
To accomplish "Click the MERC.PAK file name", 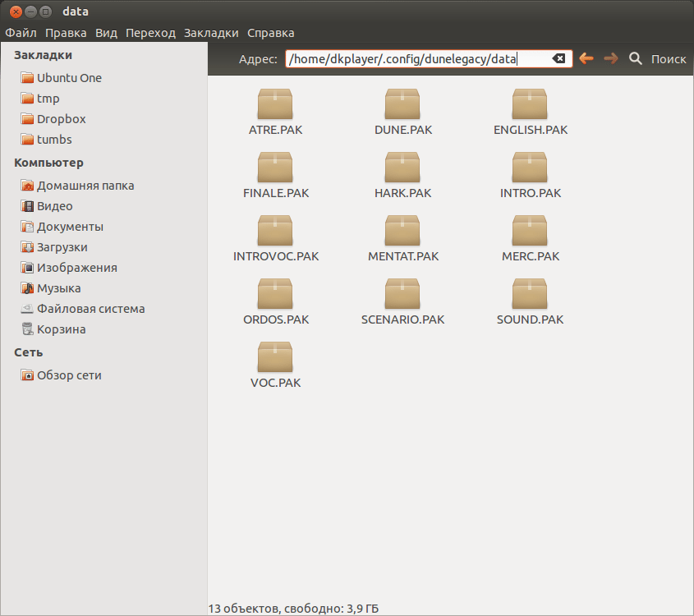I will click(531, 256).
